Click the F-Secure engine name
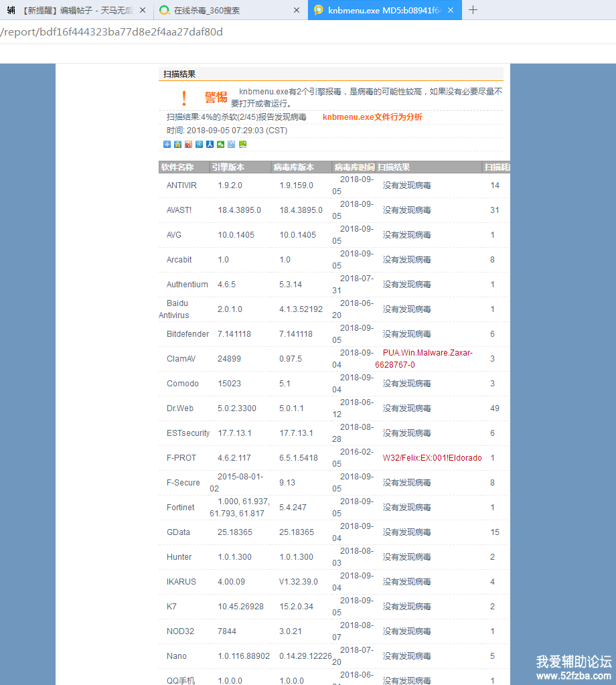Viewport: 616px width, 685px height. [x=183, y=483]
